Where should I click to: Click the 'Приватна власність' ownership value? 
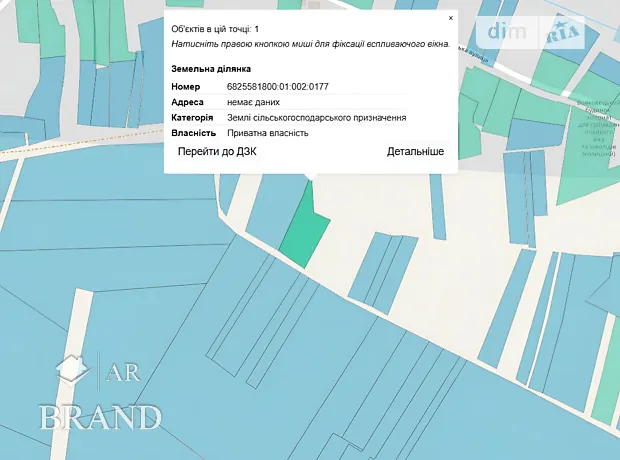(x=267, y=132)
